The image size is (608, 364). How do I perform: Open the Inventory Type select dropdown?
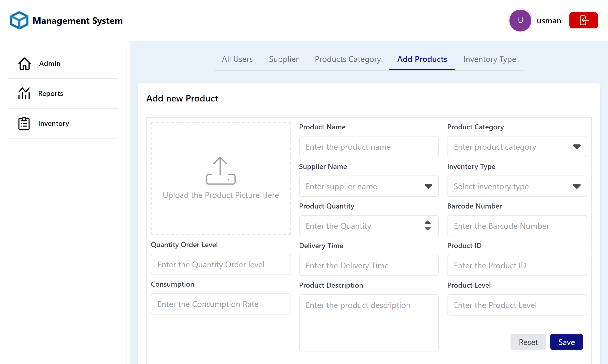click(577, 186)
